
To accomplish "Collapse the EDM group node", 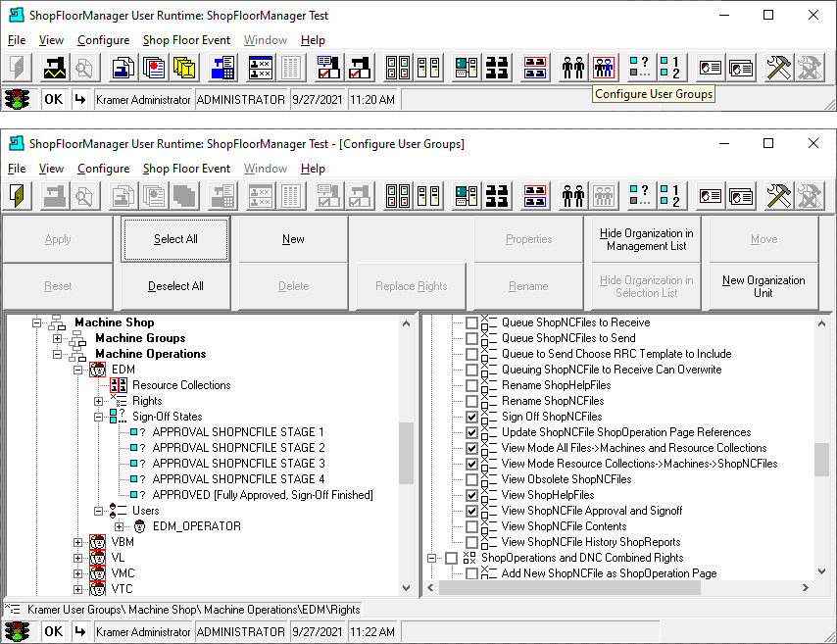I will click(x=78, y=370).
